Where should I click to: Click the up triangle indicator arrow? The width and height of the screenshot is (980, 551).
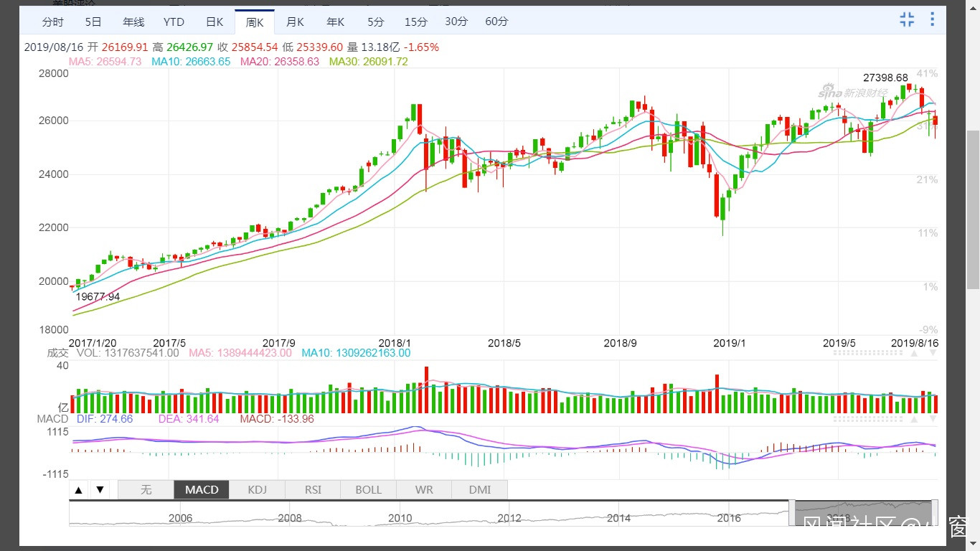coord(79,490)
